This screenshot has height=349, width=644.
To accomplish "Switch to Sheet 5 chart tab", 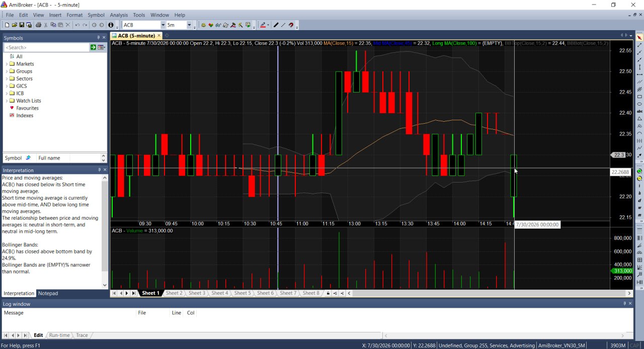I will point(243,293).
